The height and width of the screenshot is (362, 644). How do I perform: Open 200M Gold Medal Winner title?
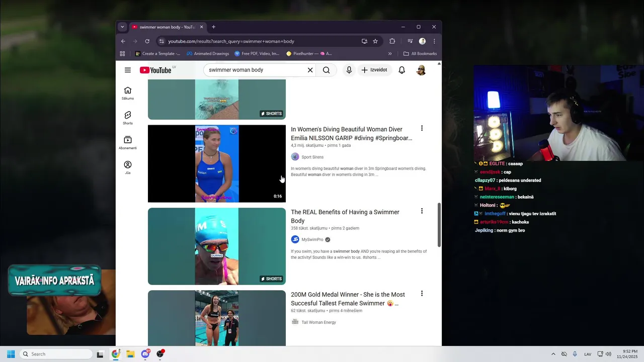[348, 299]
